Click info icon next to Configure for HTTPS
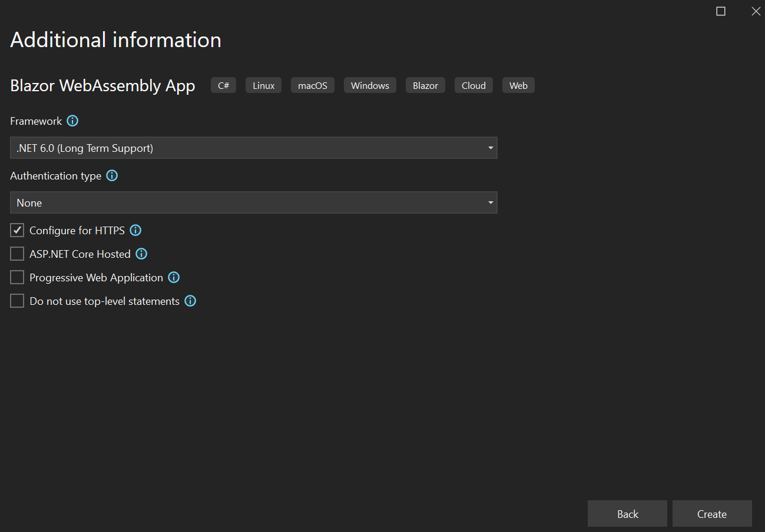 (135, 230)
